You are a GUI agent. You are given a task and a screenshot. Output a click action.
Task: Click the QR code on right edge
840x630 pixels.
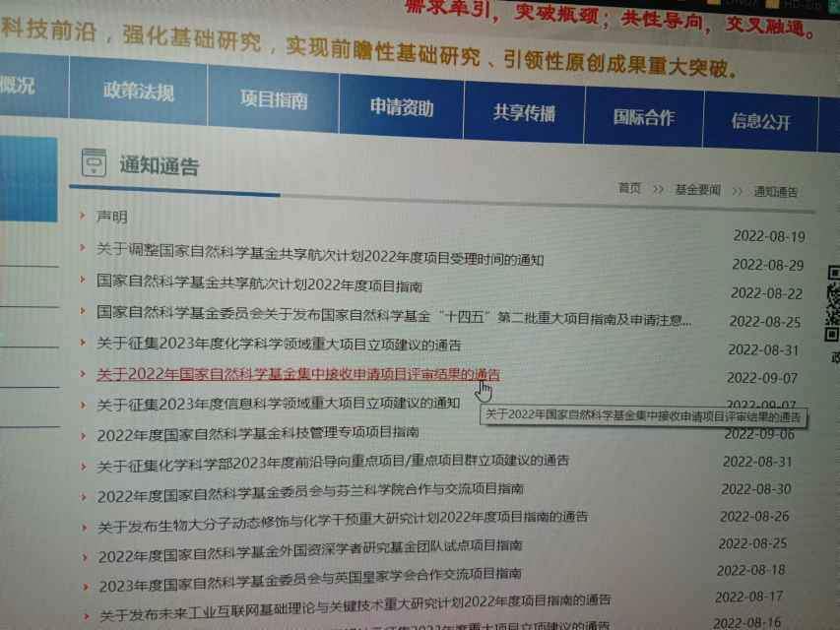(x=833, y=303)
